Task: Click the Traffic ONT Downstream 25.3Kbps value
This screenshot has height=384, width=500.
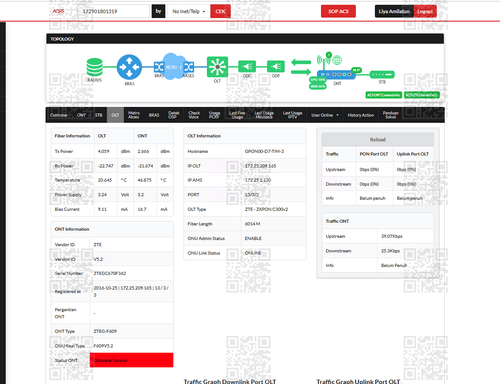Action: (x=390, y=251)
